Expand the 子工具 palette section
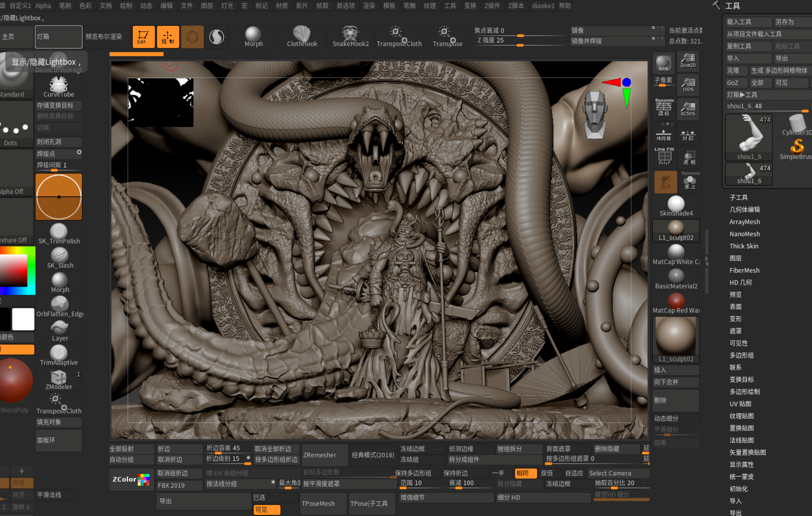This screenshot has height=516, width=812. [x=738, y=197]
